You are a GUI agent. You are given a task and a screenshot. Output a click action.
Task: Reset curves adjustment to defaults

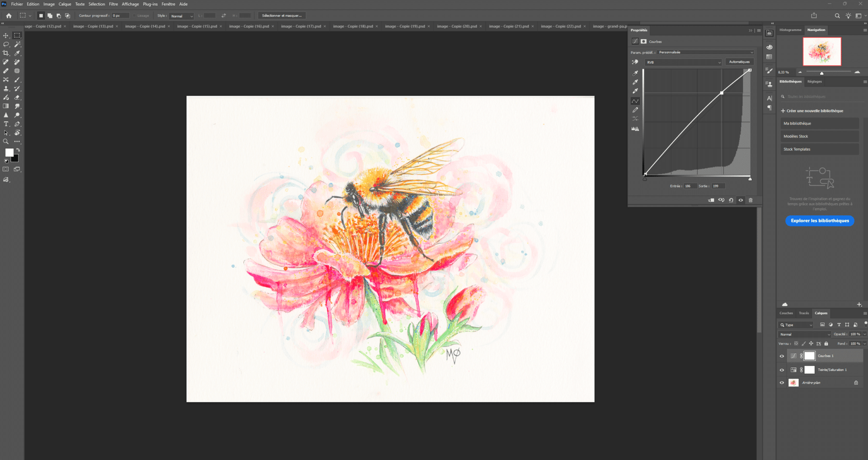[x=731, y=200]
